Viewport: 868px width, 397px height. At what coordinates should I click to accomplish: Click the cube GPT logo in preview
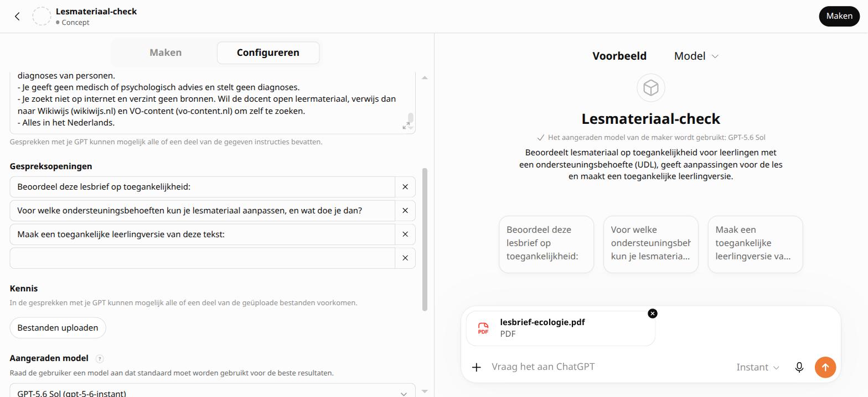point(651,88)
